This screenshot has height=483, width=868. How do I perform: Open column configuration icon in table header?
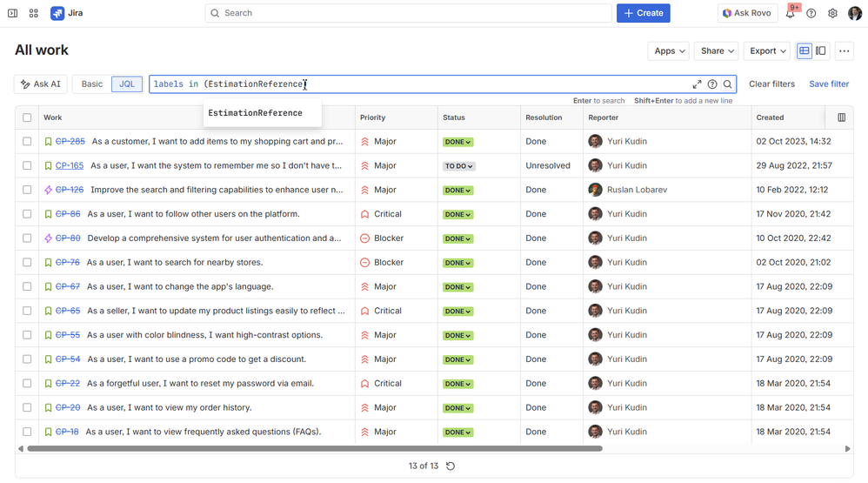[x=841, y=117]
